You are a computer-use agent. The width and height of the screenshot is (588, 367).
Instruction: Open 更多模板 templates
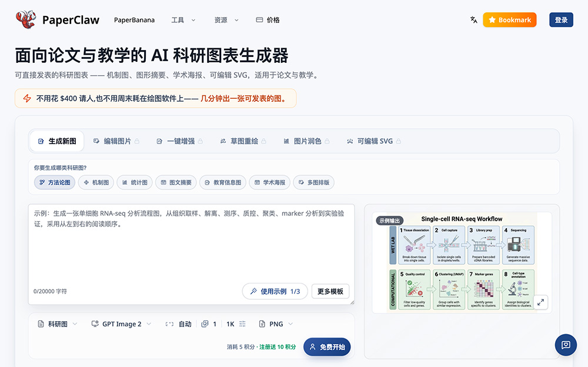pos(330,291)
